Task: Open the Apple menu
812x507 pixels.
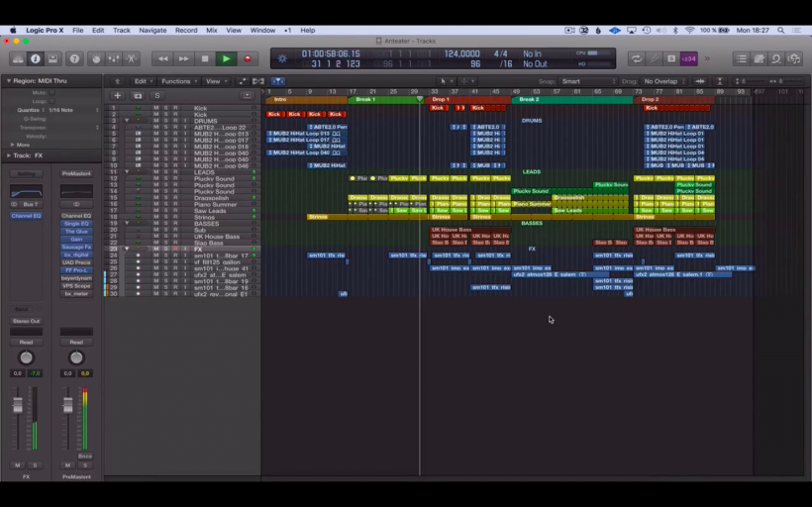Action: point(13,30)
